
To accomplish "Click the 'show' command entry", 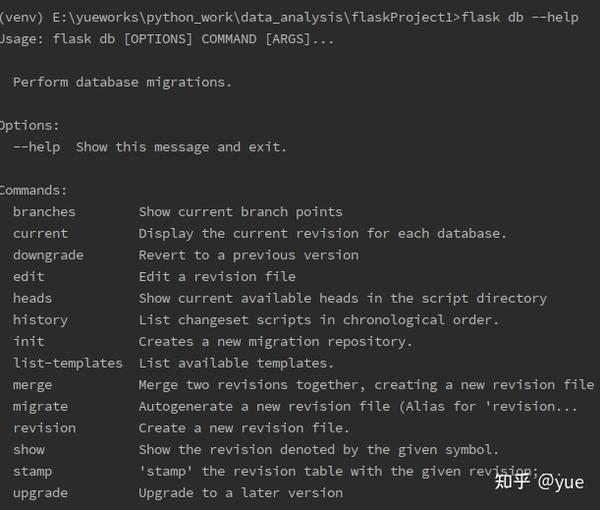I will click(28, 450).
